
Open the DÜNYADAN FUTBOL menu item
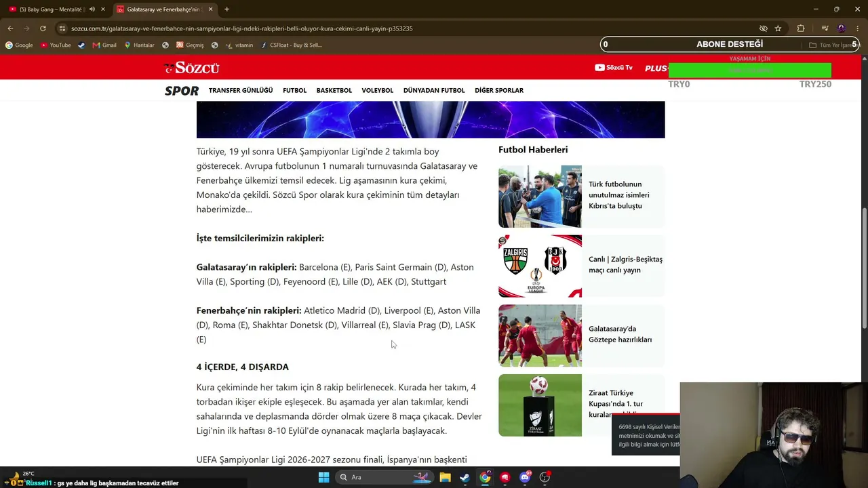point(434,90)
